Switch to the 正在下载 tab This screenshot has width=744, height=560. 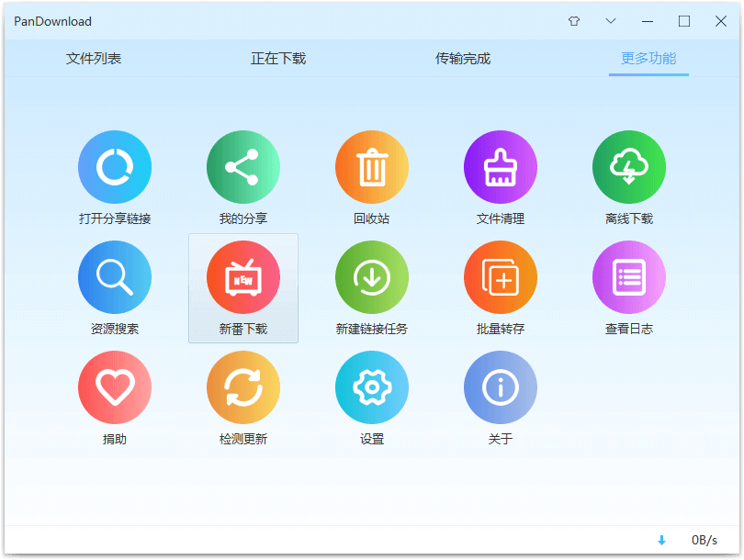tap(278, 59)
